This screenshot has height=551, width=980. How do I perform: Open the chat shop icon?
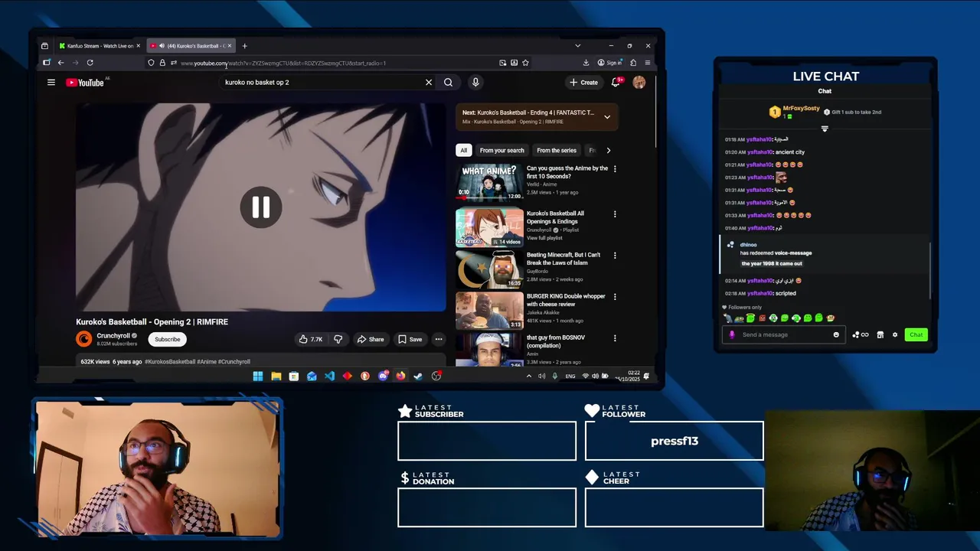click(880, 334)
